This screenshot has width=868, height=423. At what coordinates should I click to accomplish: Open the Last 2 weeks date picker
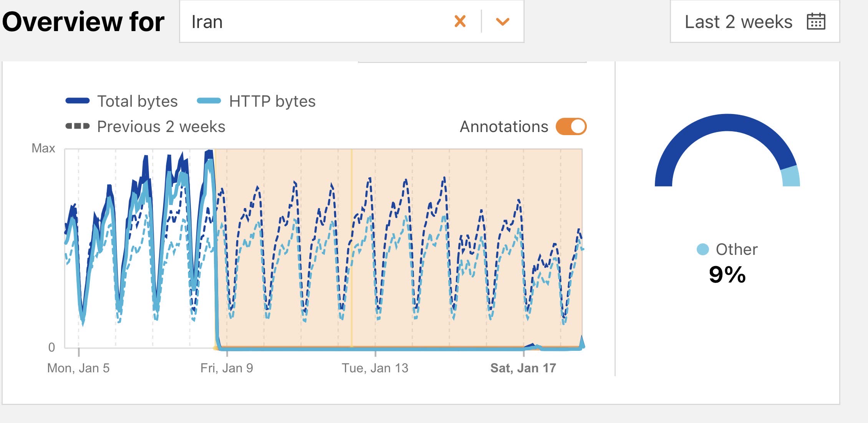point(738,21)
